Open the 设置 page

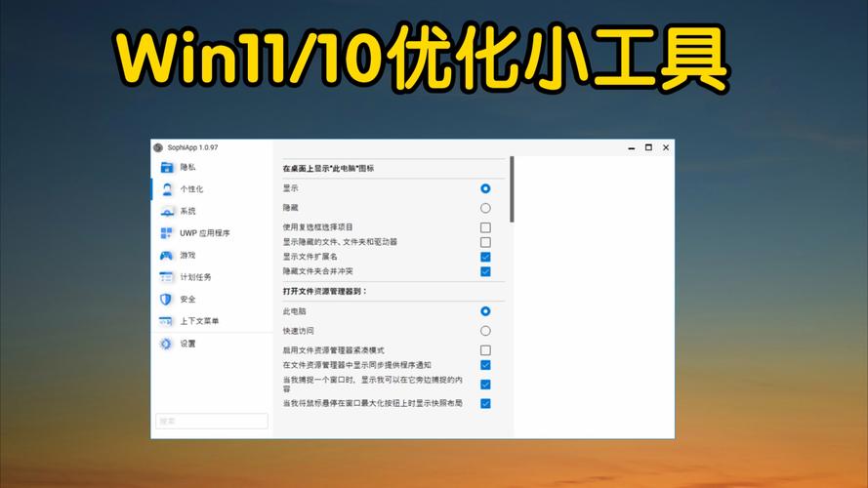(212, 344)
